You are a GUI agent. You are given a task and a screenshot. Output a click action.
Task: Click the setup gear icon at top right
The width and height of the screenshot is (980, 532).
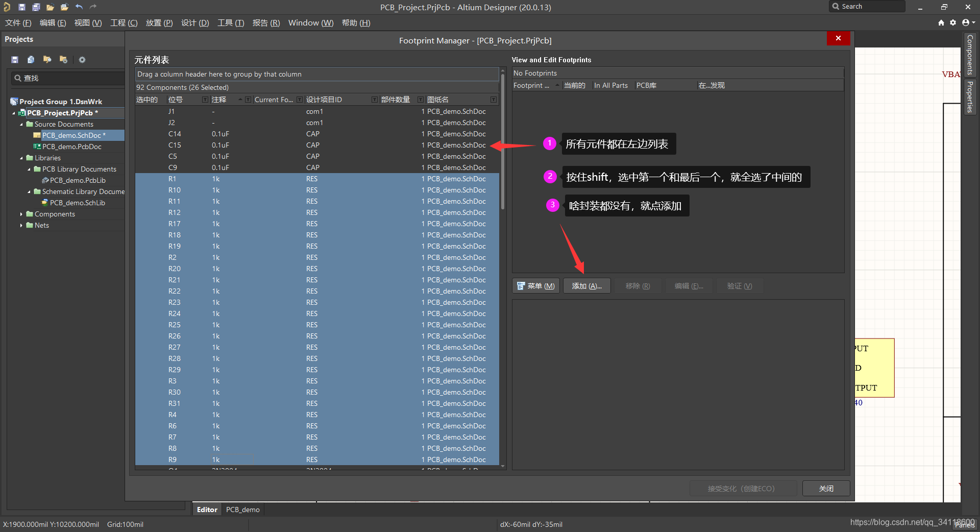(x=953, y=22)
